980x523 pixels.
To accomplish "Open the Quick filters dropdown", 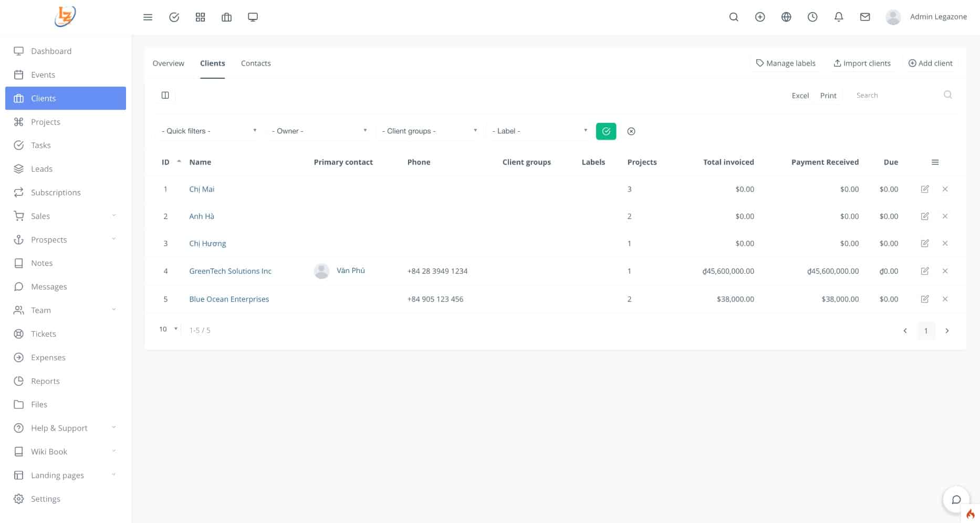I will 209,131.
